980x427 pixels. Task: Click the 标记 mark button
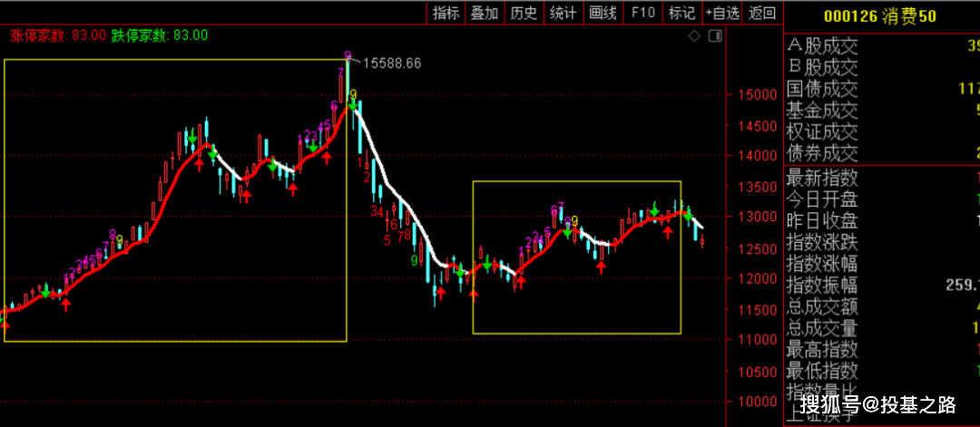click(681, 13)
